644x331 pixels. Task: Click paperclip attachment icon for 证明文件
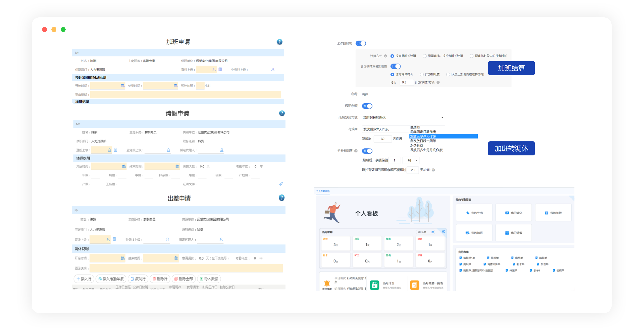281,184
